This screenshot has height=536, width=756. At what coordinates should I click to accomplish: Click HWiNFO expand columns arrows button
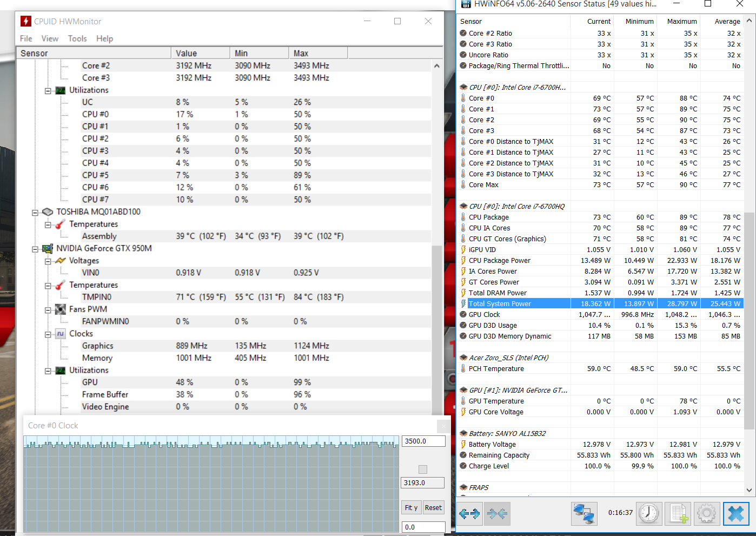pyautogui.click(x=469, y=513)
